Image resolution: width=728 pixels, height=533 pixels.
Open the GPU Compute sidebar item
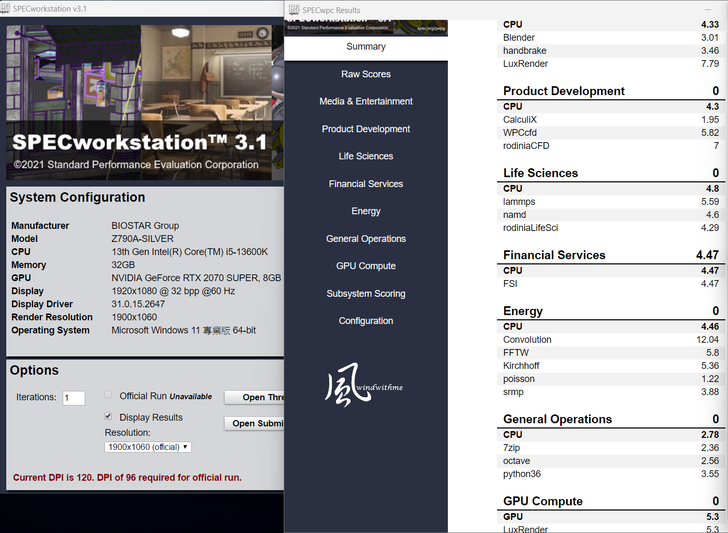pyautogui.click(x=366, y=266)
